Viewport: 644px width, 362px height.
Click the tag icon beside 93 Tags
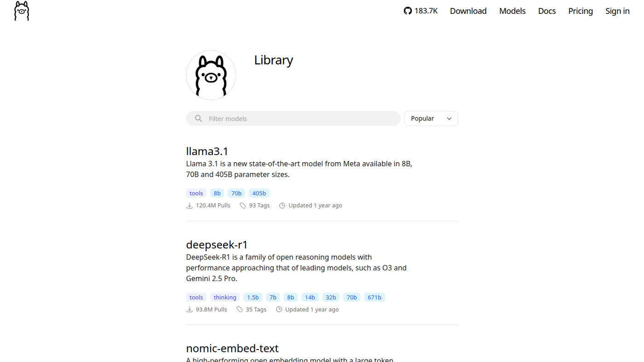click(243, 206)
